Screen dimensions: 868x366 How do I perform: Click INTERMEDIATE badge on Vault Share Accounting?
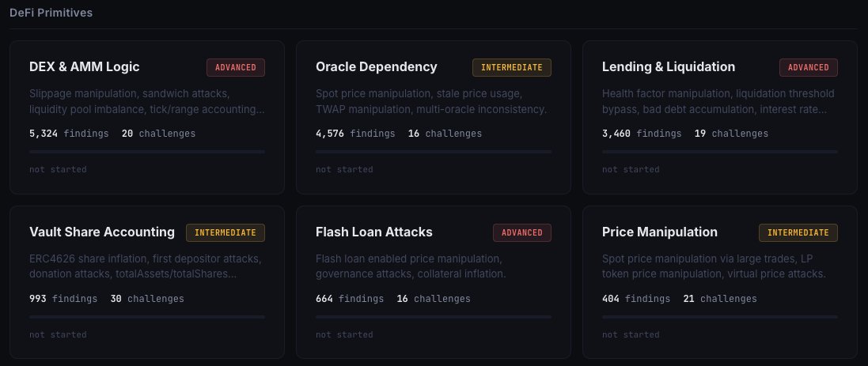(x=226, y=232)
